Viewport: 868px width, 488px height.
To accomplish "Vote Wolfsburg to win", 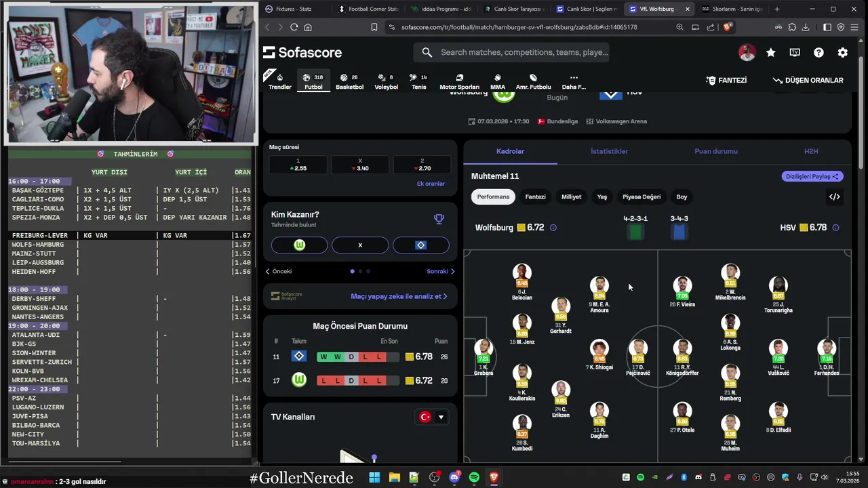I will click(299, 245).
